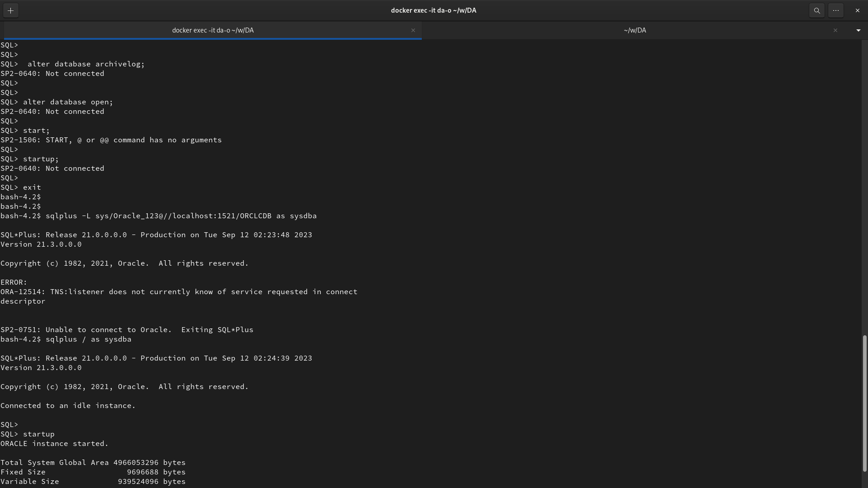Click the magnifier to search terminal output
Image resolution: width=868 pixels, height=488 pixels.
pyautogui.click(x=817, y=10)
